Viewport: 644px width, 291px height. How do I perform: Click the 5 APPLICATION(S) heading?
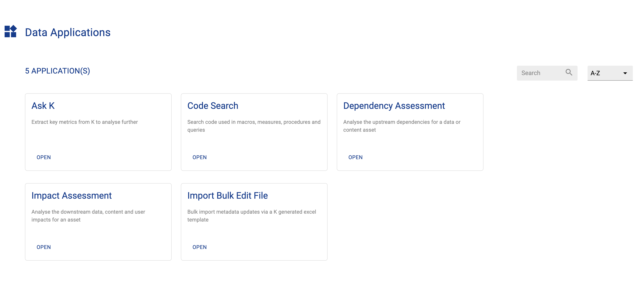[57, 71]
